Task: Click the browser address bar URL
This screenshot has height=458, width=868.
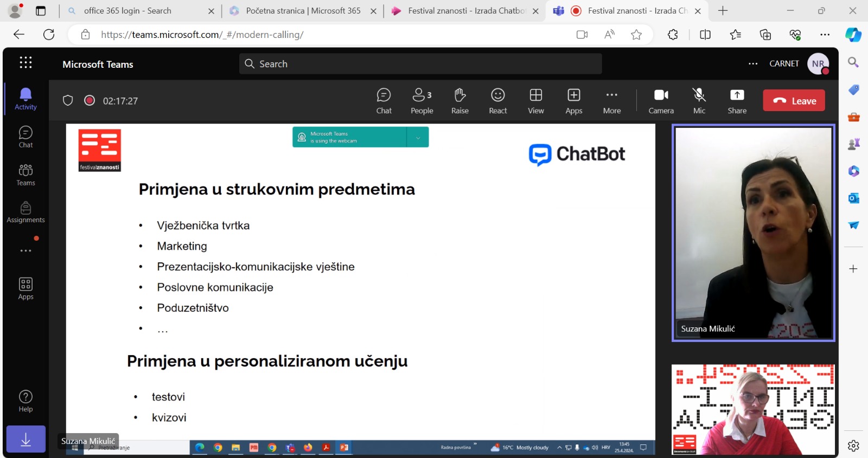Action: pos(202,35)
